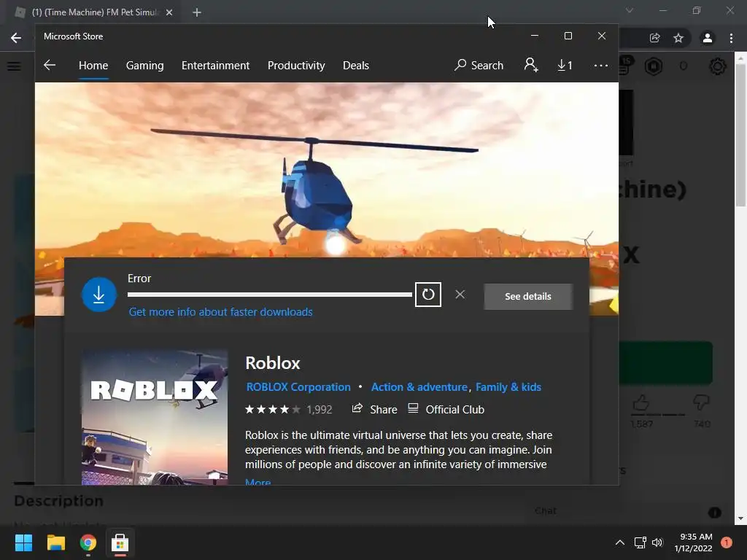This screenshot has width=747, height=560.
Task: Cancel the errored download
Action: click(460, 295)
